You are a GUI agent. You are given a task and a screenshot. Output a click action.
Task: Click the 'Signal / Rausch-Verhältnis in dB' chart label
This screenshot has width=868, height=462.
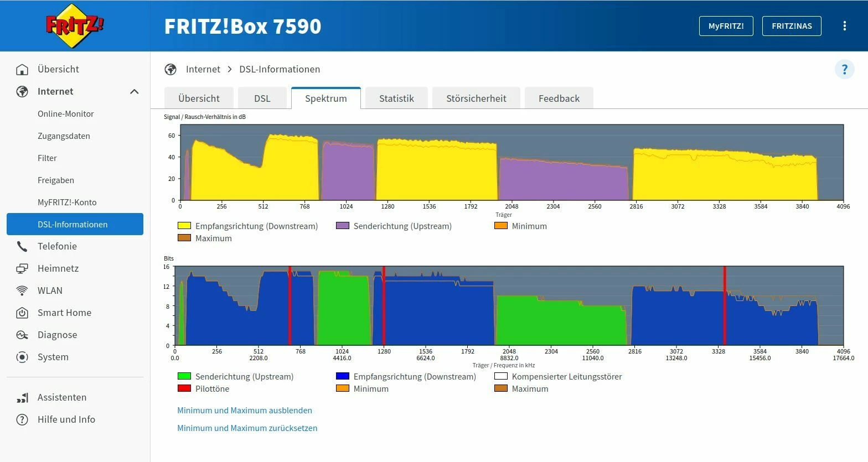pos(205,117)
